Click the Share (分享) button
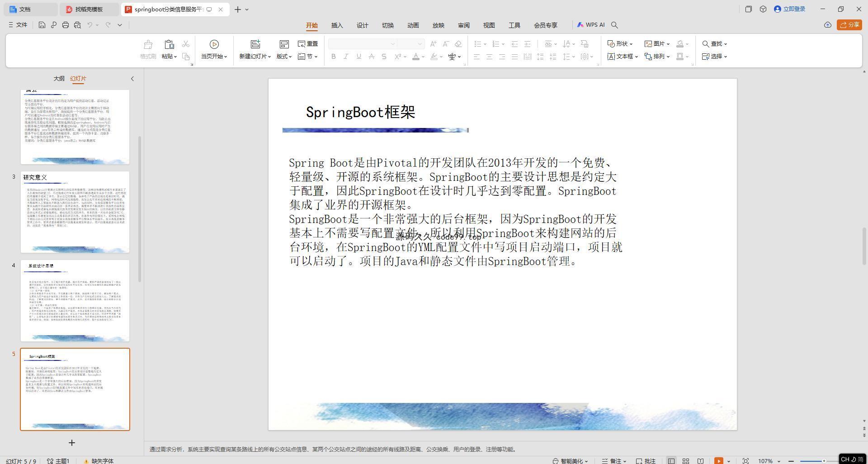The height and width of the screenshot is (464, 868). pos(849,25)
